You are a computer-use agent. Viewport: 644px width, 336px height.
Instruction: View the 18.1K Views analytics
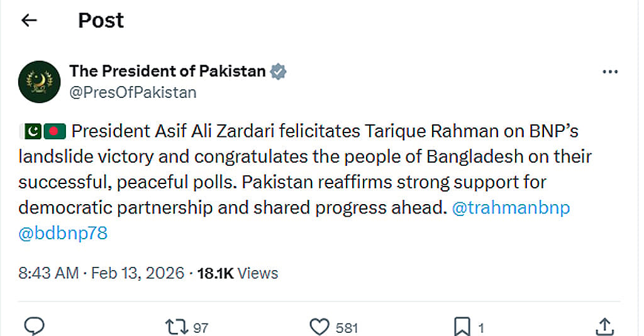[238, 273]
